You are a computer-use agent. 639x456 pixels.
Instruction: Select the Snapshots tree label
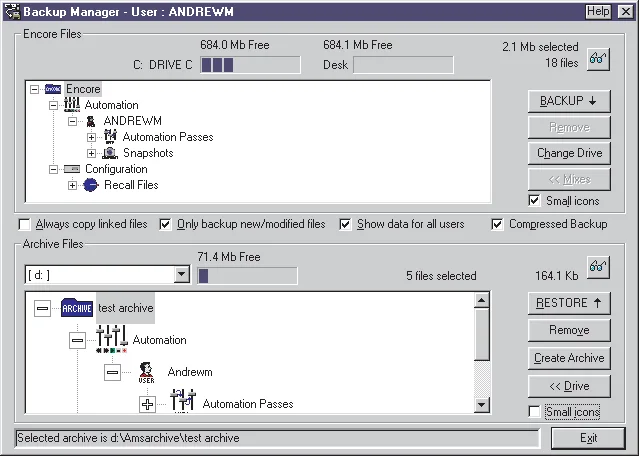[x=148, y=153]
